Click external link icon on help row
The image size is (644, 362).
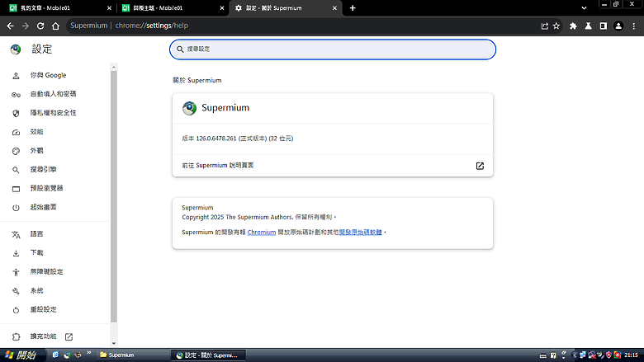pos(480,166)
